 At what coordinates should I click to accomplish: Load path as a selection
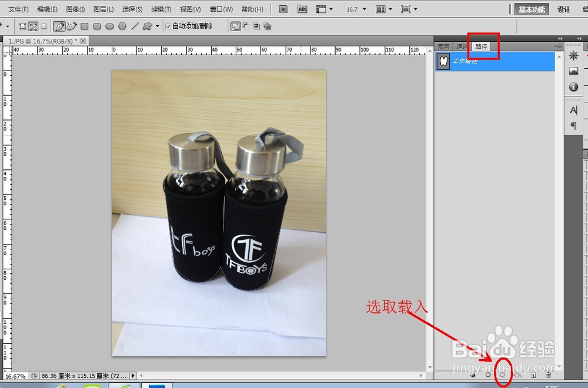502,374
